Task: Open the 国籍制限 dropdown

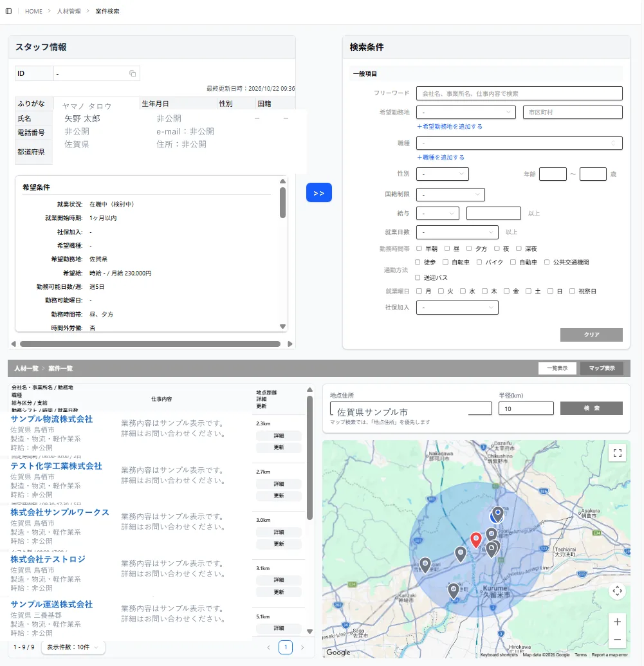Action: 450,194
